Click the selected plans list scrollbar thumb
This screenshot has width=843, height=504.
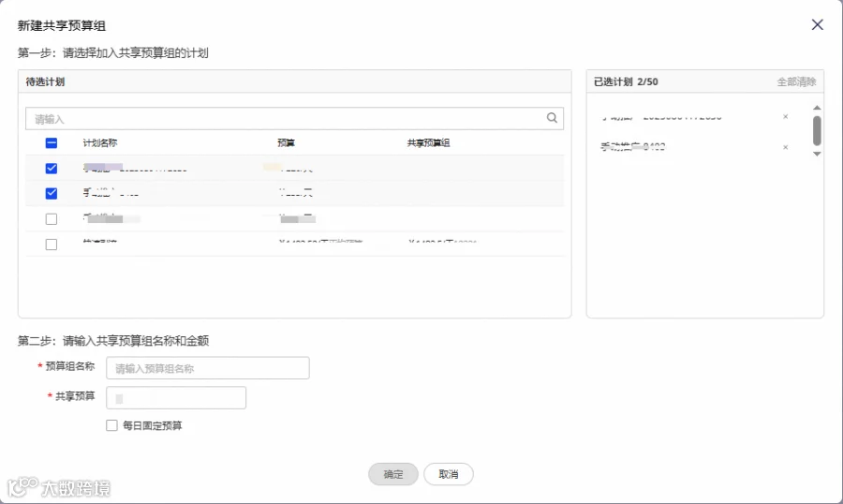click(817, 131)
